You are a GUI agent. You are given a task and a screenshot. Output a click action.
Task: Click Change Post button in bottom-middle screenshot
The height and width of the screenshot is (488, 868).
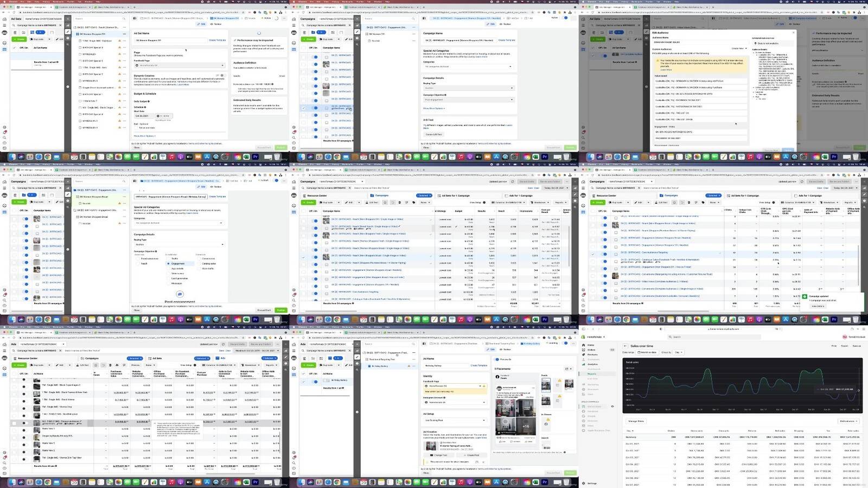click(x=439, y=455)
